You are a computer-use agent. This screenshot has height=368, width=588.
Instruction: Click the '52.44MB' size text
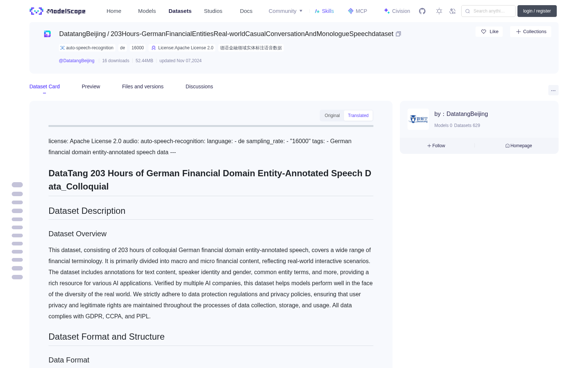point(144,61)
